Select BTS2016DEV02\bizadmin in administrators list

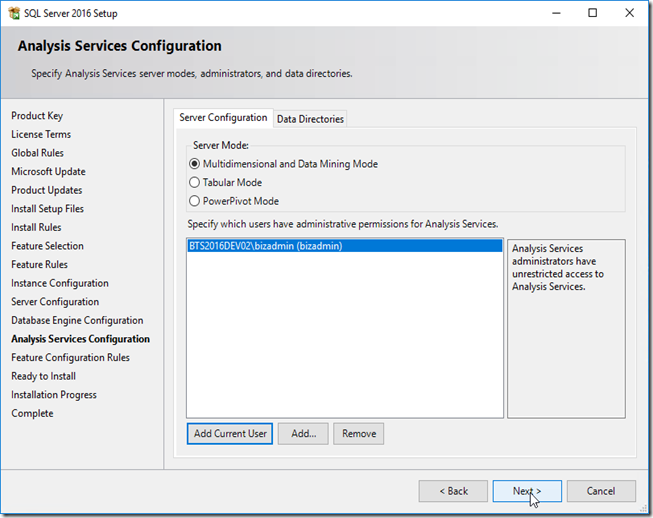[x=344, y=246]
